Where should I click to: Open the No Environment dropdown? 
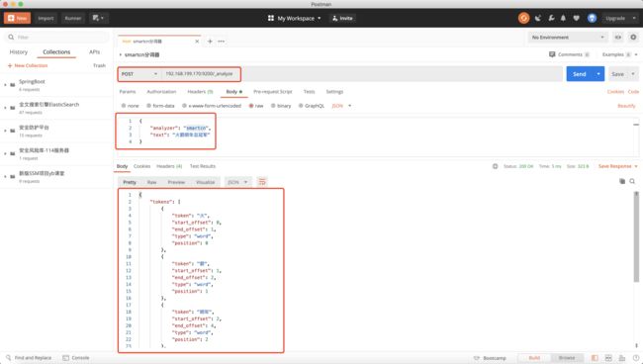pos(568,38)
